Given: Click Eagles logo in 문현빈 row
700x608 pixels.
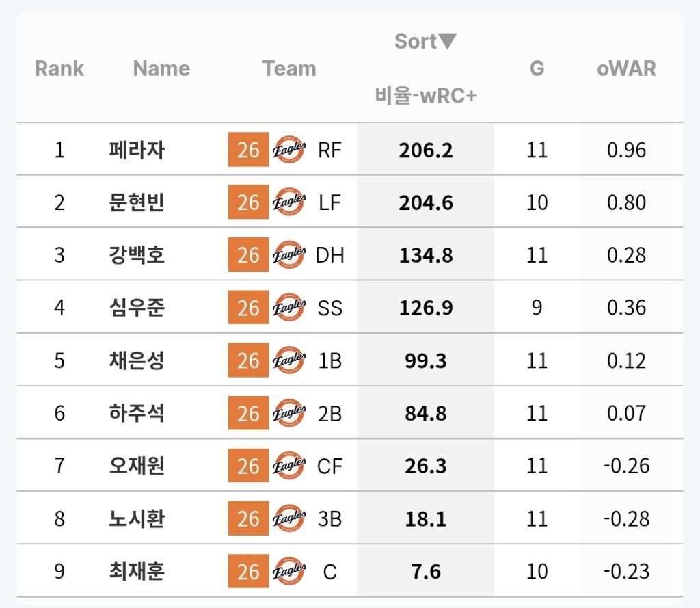Looking at the screenshot, I should [289, 202].
